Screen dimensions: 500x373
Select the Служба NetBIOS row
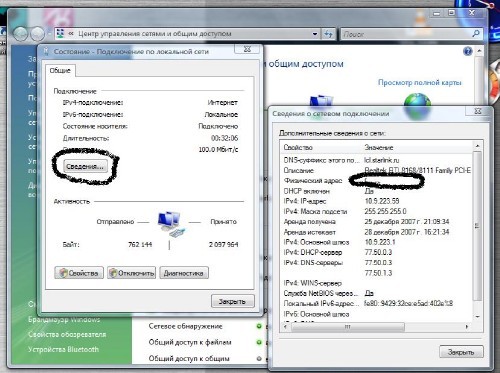[x=377, y=293]
